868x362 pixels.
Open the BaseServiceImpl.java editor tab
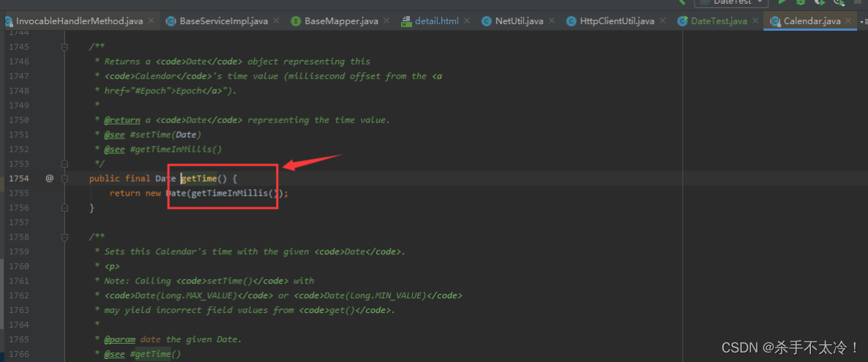click(x=224, y=21)
